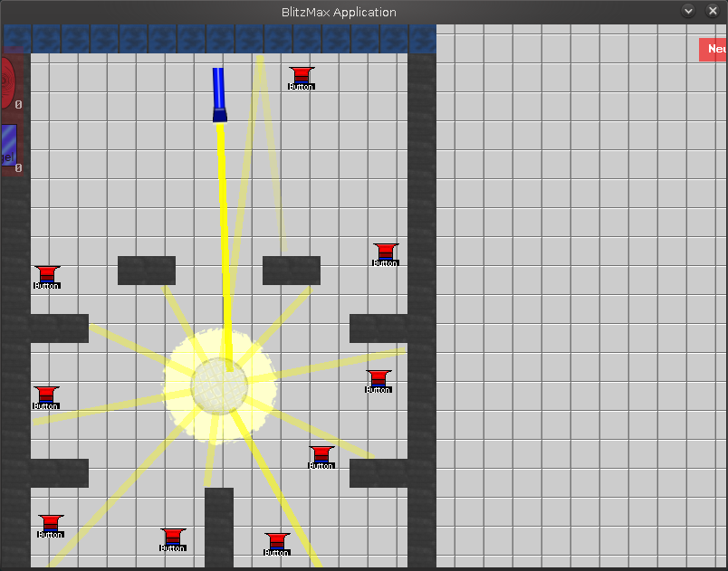Viewport: 728px width, 571px height.
Task: Click the dark wall block right of the laser beam
Action: [x=292, y=271]
